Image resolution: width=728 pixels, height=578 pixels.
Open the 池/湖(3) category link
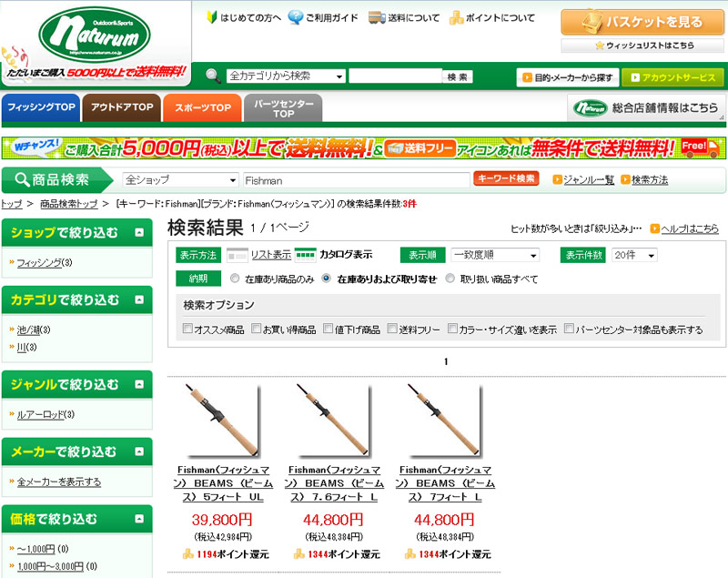coord(34,330)
